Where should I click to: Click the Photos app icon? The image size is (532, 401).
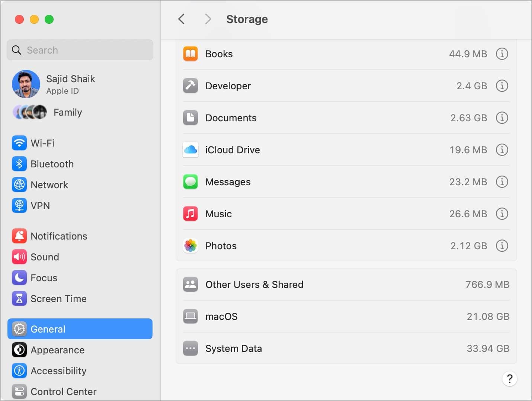190,246
